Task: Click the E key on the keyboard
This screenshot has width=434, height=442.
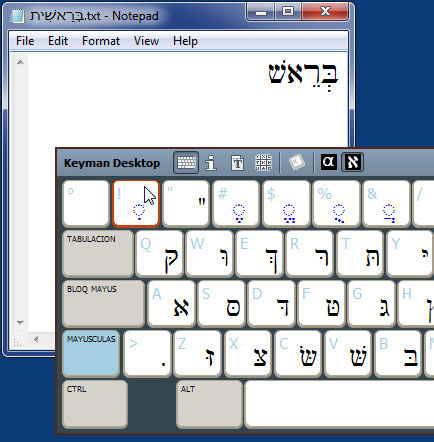Action: click(260, 254)
